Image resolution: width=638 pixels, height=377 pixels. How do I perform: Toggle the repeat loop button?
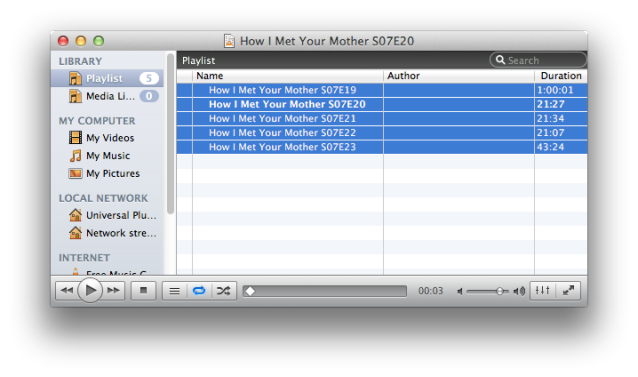[199, 291]
